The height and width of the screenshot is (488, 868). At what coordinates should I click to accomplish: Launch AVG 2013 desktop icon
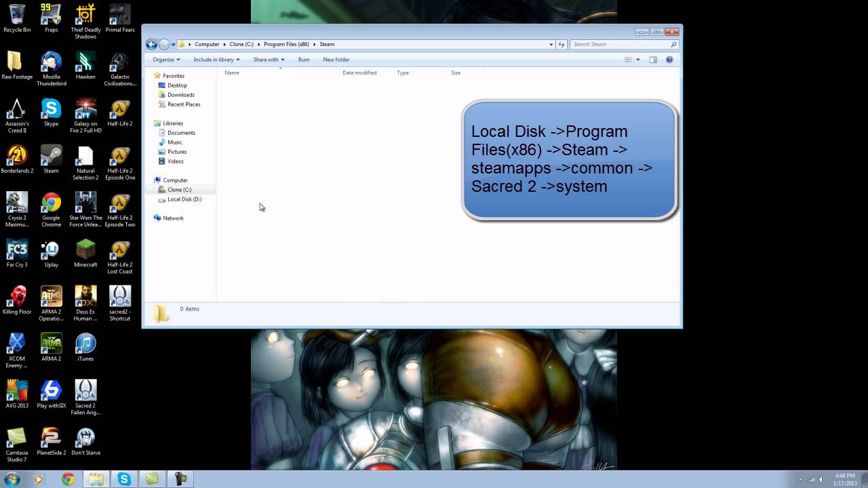click(x=17, y=394)
